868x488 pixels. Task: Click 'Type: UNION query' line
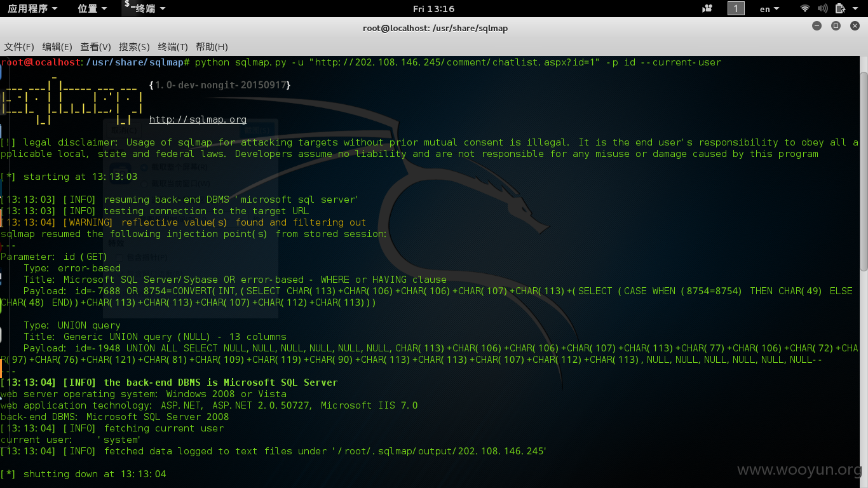point(72,325)
